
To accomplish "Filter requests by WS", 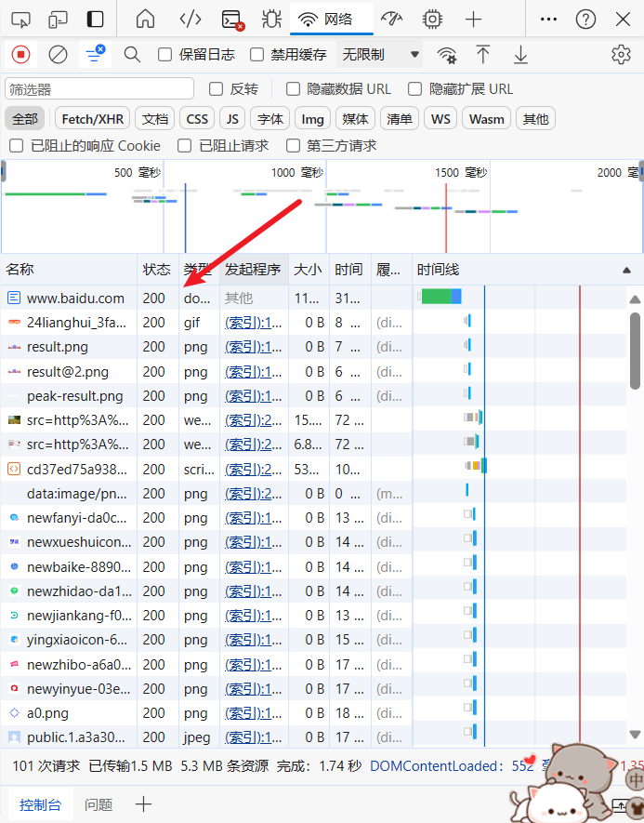I will pyautogui.click(x=440, y=119).
